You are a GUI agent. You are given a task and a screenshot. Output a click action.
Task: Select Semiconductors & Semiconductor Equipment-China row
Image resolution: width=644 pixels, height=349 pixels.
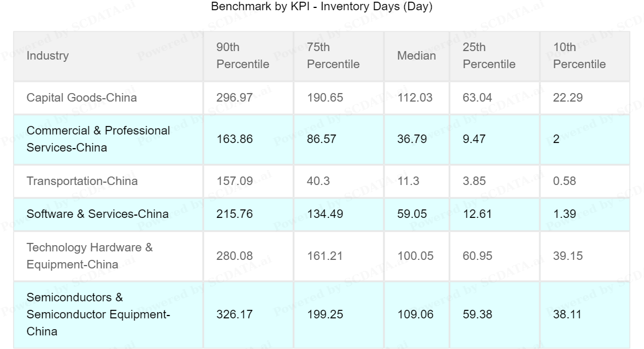(x=98, y=314)
